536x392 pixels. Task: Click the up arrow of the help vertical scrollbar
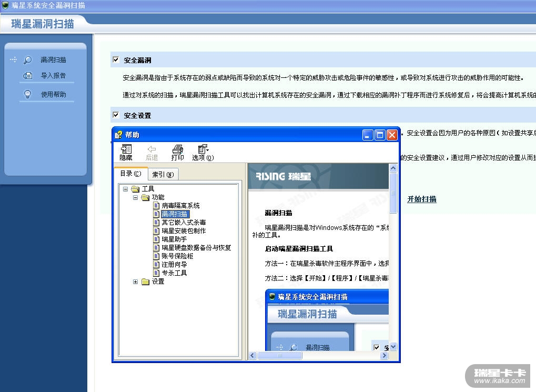pyautogui.click(x=393, y=168)
